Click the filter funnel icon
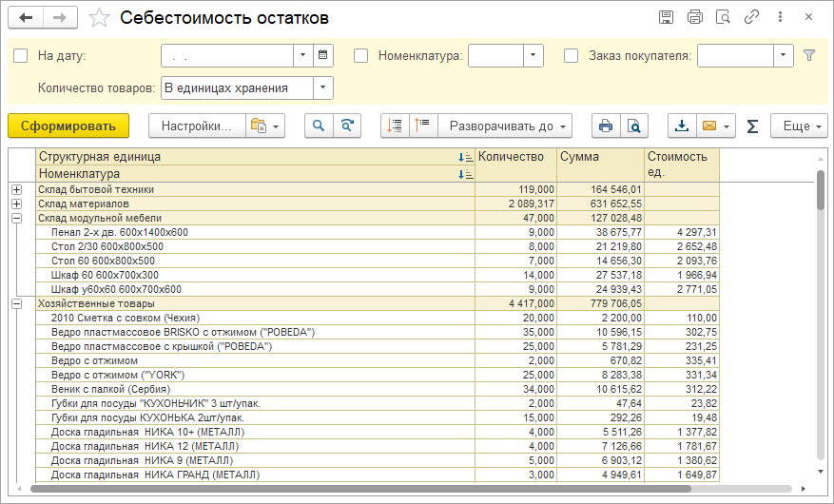This screenshot has height=504, width=834. [809, 55]
